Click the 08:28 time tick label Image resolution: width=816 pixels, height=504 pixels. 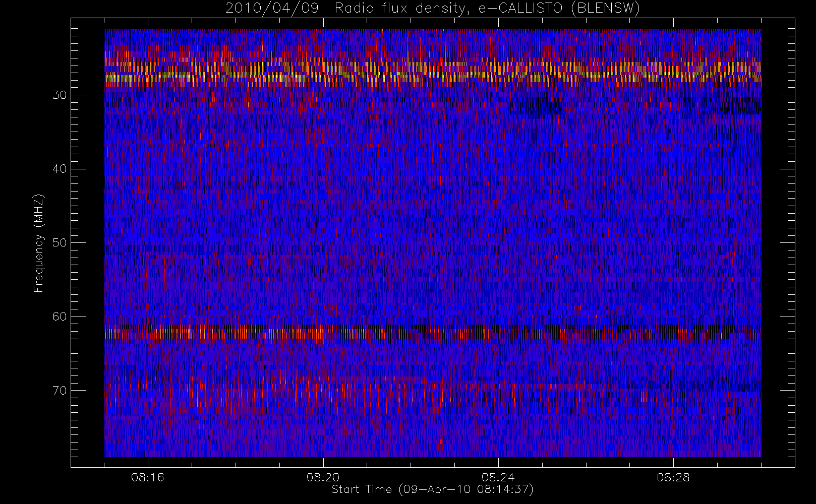674,477
